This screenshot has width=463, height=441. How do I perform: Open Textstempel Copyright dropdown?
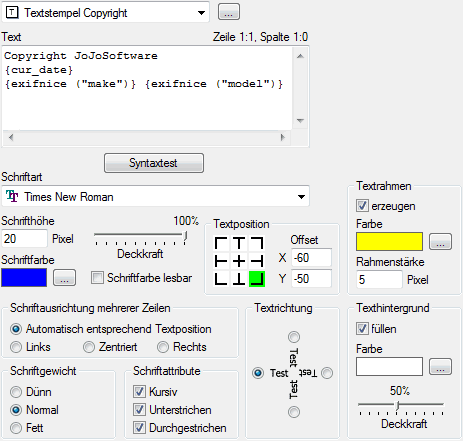point(105,13)
